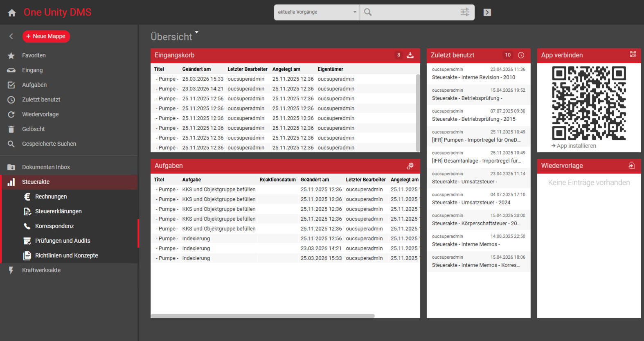
Task: Open the aktuelle Vorgänge dropdown
Action: coord(317,12)
